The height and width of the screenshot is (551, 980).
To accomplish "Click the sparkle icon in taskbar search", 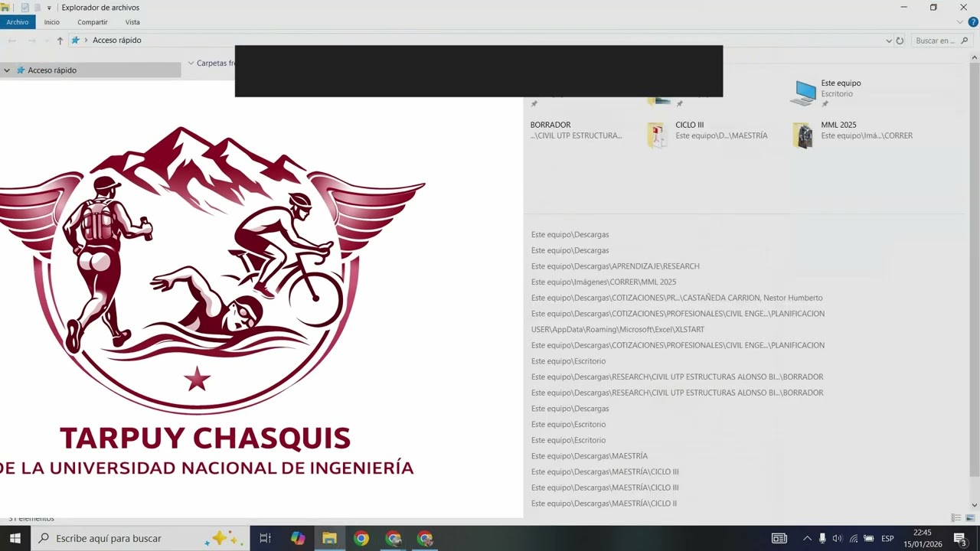I will tap(224, 539).
